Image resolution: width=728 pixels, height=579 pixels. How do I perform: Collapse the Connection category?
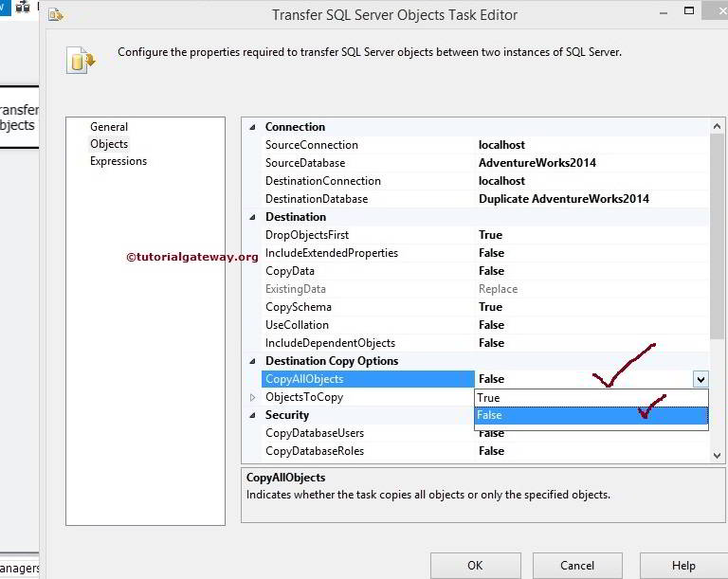252,127
